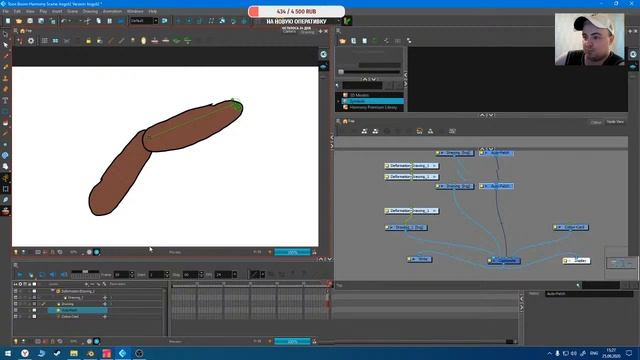Toggle white colour box on Colour-Card layer
The image size is (640, 360).
pos(34,316)
